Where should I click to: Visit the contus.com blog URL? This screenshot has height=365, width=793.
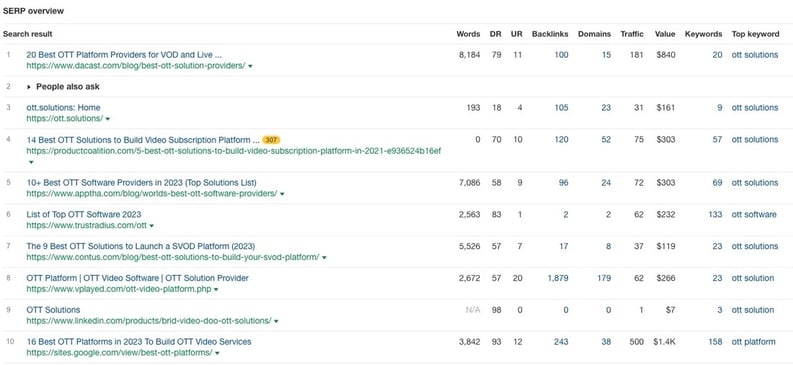173,257
